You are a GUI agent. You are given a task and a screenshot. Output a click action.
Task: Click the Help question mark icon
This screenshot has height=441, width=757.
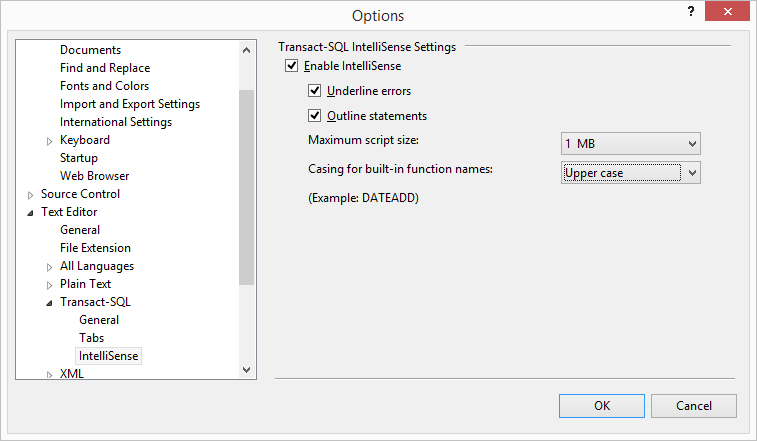coord(690,11)
